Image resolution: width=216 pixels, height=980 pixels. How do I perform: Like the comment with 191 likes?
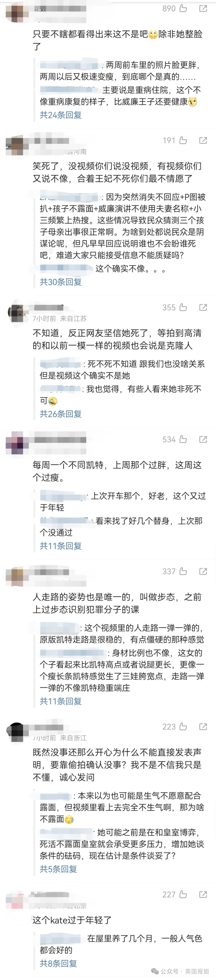click(x=183, y=140)
